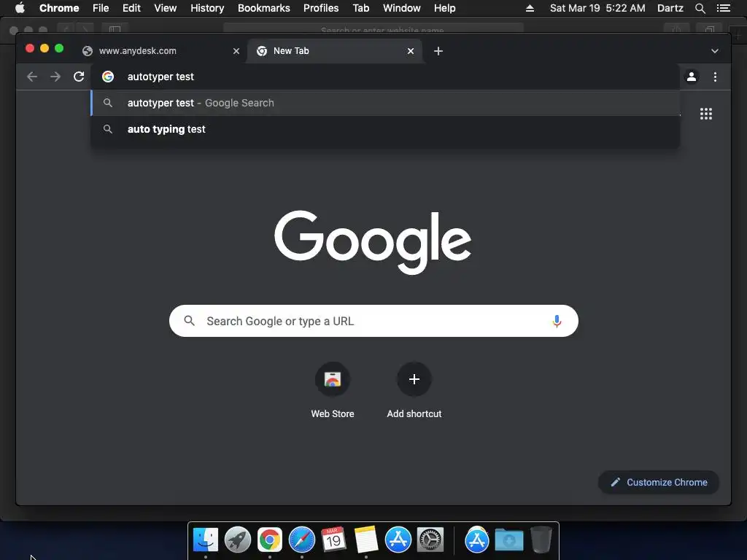The height and width of the screenshot is (560, 747).
Task: Go forward with the right arrow
Action: click(x=55, y=77)
